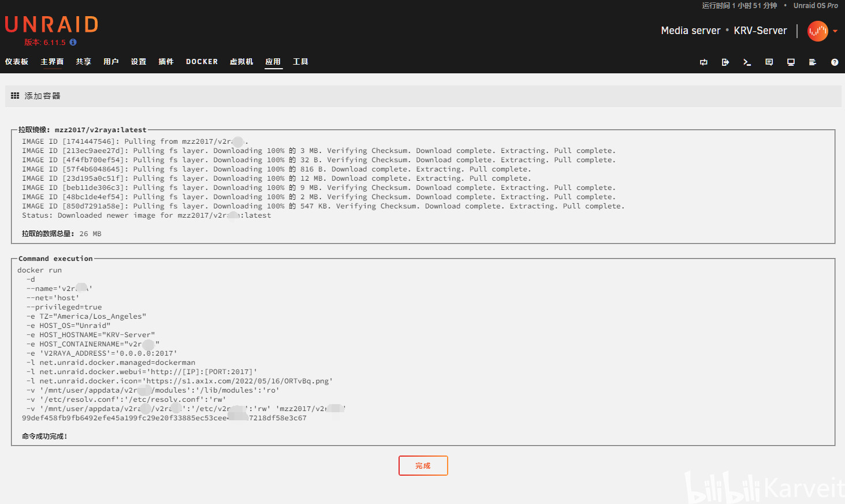Click the grid icon beside 添加容器
This screenshot has height=504, width=845.
(x=15, y=96)
